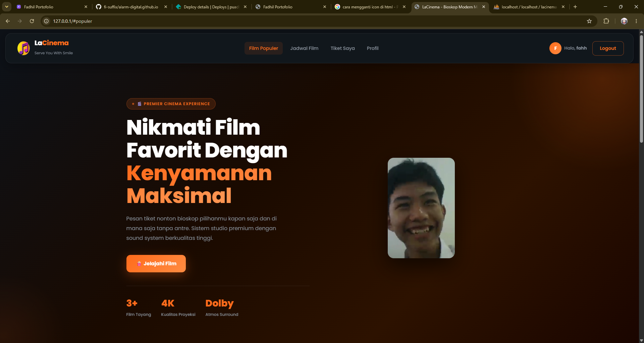Open a new browser tab with plus
The image size is (644, 343).
[x=575, y=7]
